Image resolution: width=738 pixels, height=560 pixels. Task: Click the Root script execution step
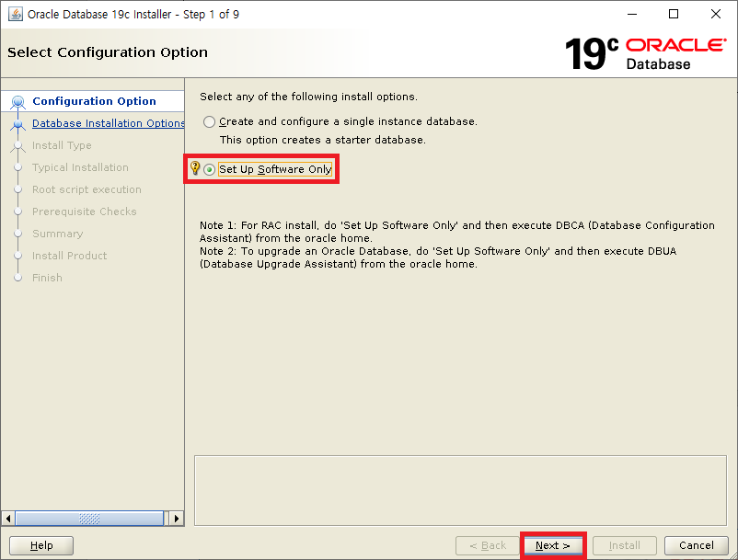(86, 189)
